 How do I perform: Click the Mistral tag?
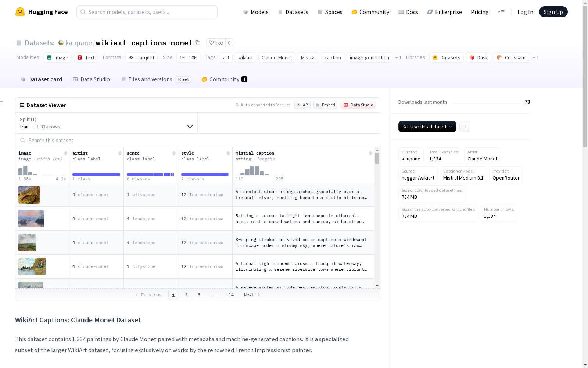pos(308,57)
